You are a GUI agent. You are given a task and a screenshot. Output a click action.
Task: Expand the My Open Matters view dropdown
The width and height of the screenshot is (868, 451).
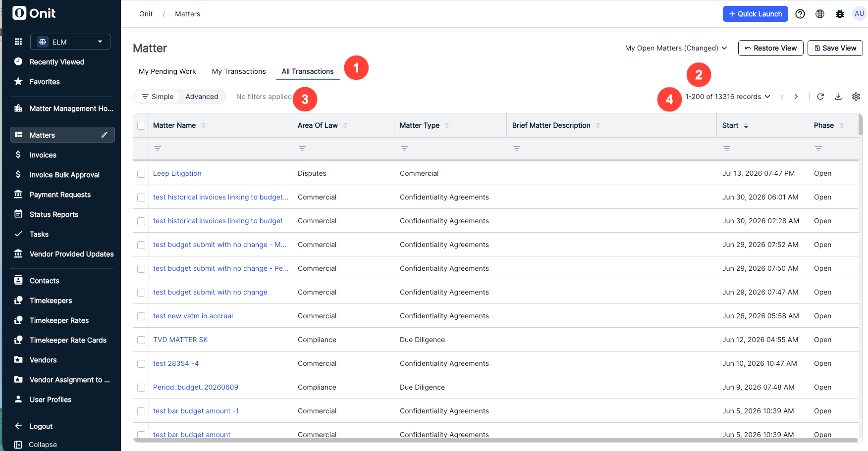pyautogui.click(x=676, y=48)
